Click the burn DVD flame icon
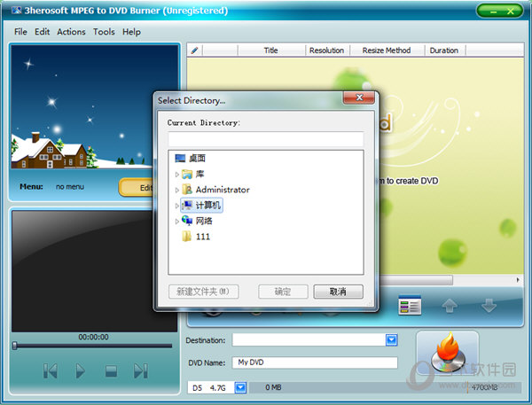The image size is (532, 405). coord(448,353)
